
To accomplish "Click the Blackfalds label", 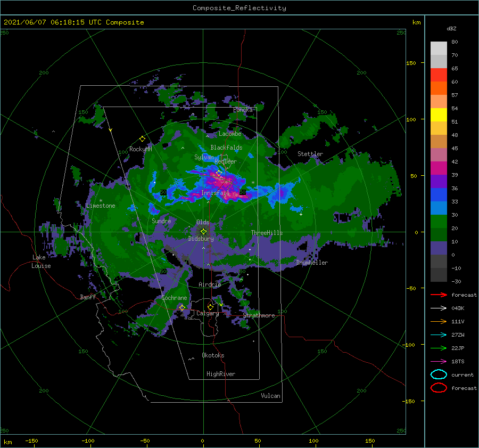I will click(226, 148).
